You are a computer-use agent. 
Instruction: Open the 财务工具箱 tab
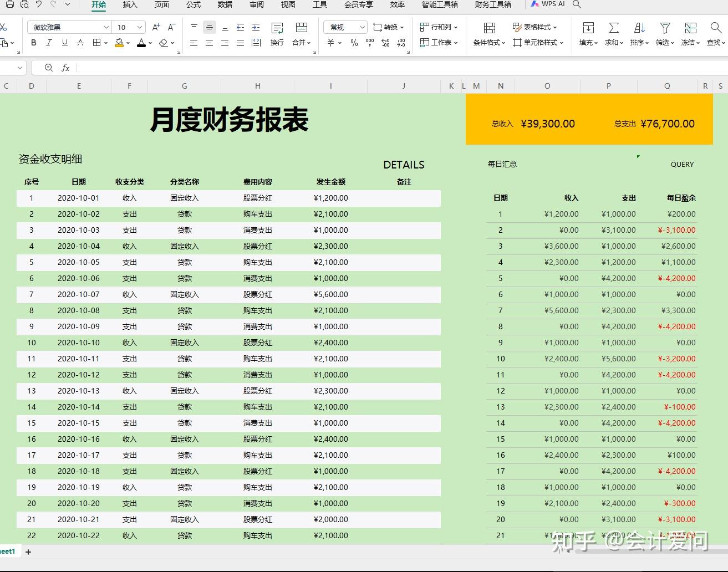pyautogui.click(x=493, y=4)
